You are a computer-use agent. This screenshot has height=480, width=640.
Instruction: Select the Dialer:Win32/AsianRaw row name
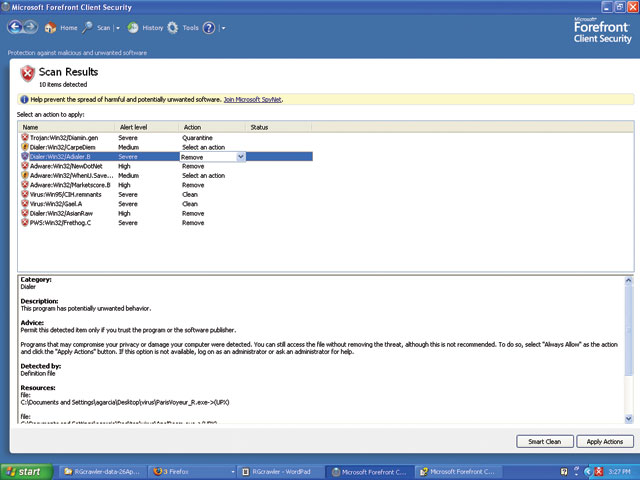point(61,213)
